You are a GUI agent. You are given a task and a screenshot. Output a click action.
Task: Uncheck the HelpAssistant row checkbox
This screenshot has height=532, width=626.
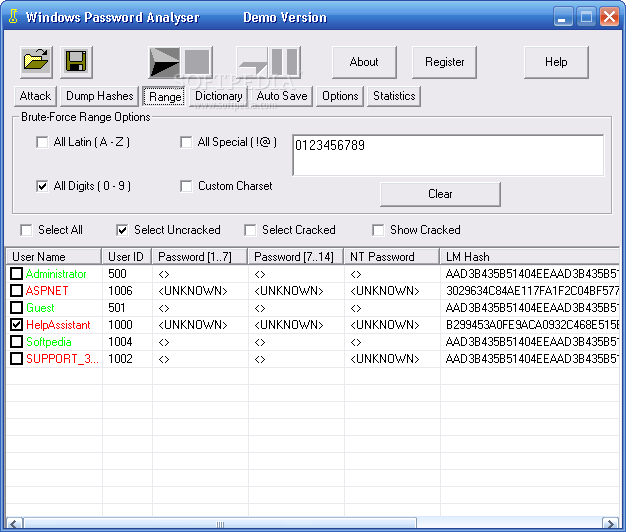(16, 325)
